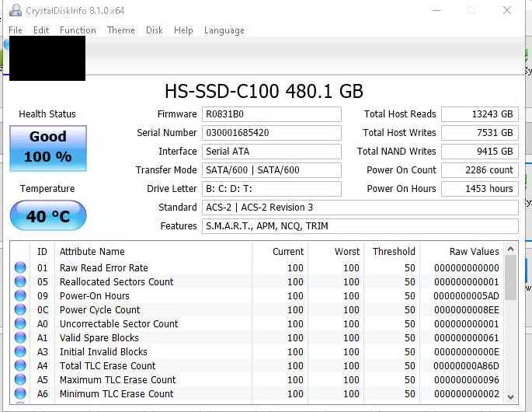This screenshot has width=532, height=412.
Task: Open the Language menu
Action: pyautogui.click(x=224, y=30)
